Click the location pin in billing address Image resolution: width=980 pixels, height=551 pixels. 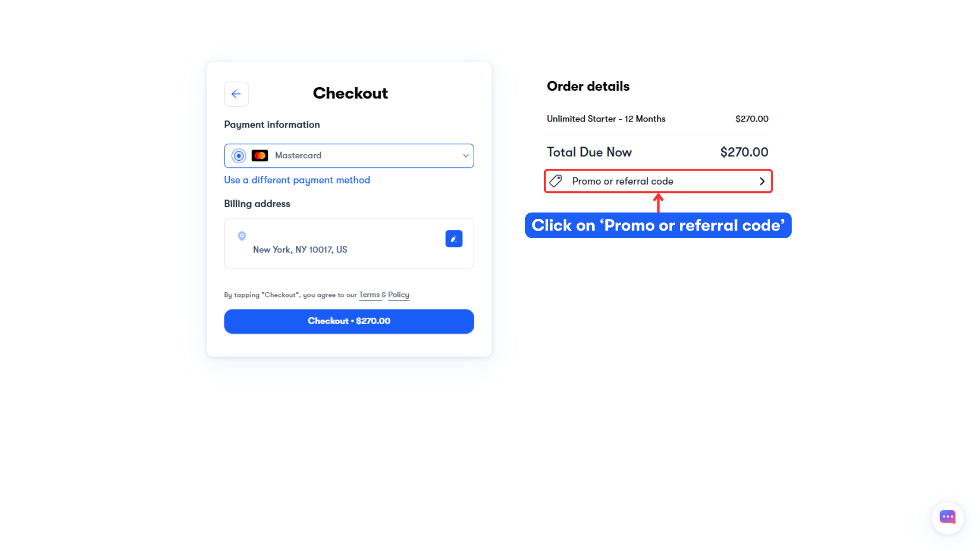(241, 236)
